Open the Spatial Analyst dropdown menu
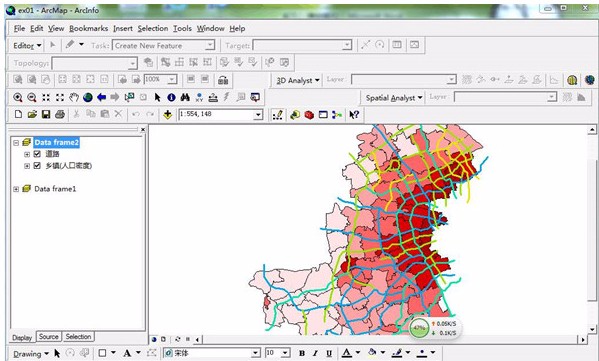Screen dimensions: 599x361 point(394,98)
